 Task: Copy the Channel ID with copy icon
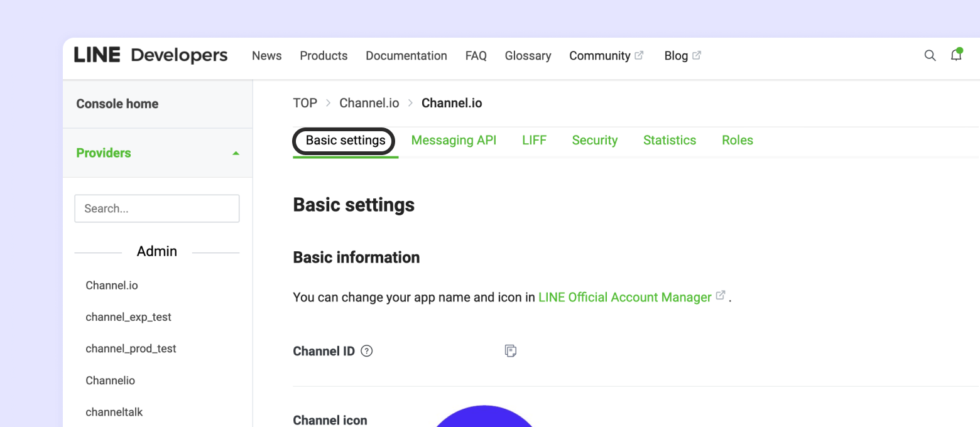click(x=511, y=351)
